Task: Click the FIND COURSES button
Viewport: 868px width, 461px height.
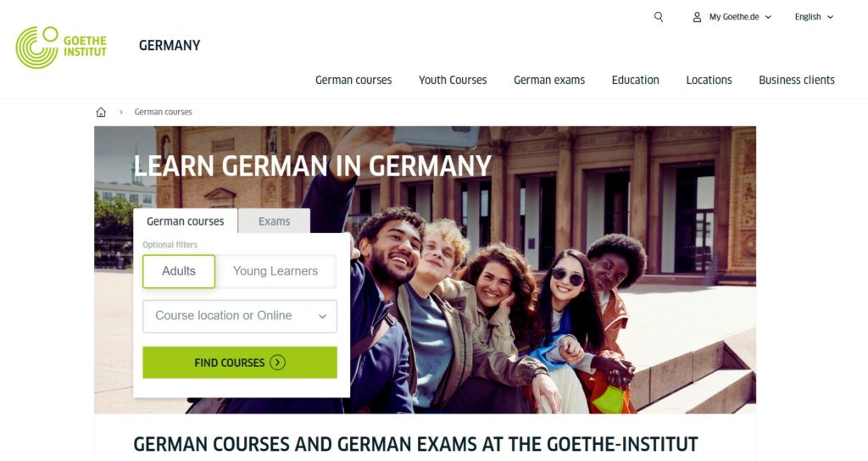Action: click(240, 363)
